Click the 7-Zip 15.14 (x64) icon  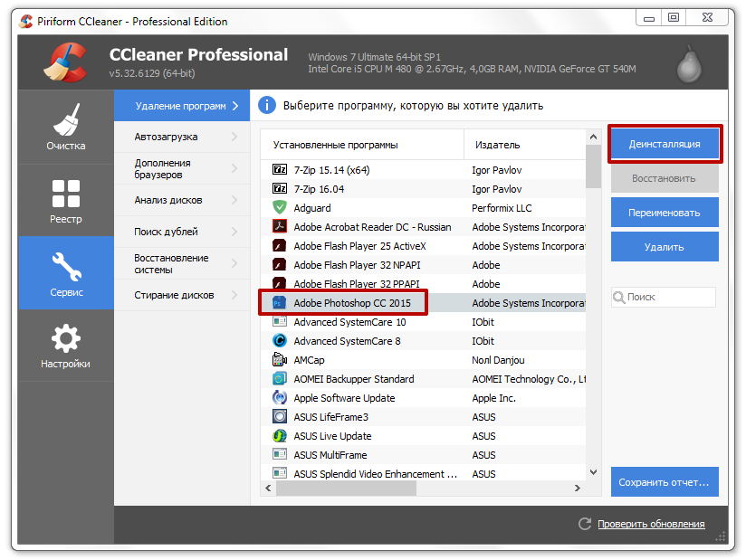click(x=279, y=169)
